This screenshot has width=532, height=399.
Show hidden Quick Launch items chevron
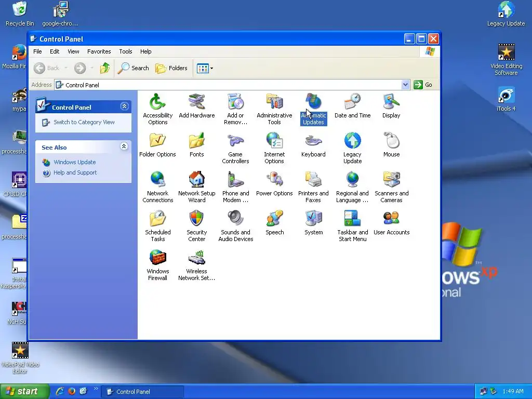tap(96, 389)
